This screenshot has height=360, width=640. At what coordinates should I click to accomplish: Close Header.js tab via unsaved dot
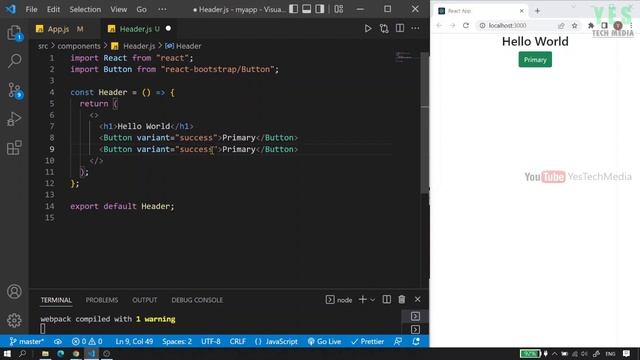pos(168,29)
